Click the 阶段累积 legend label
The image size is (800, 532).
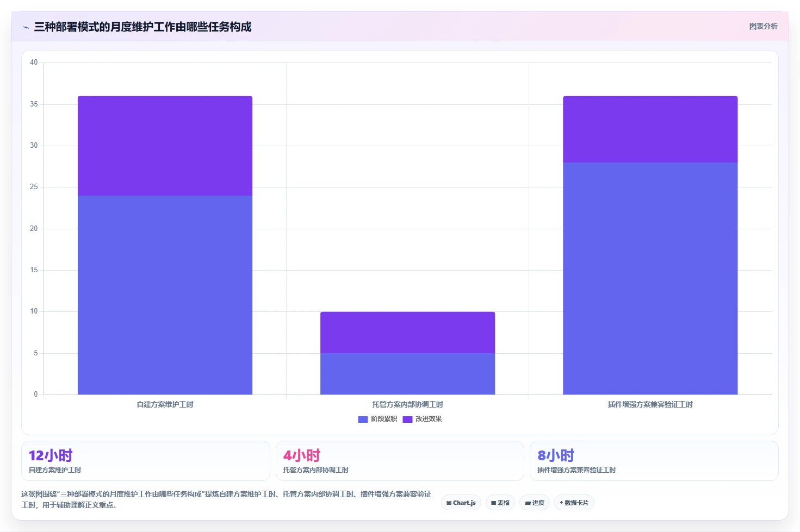384,419
